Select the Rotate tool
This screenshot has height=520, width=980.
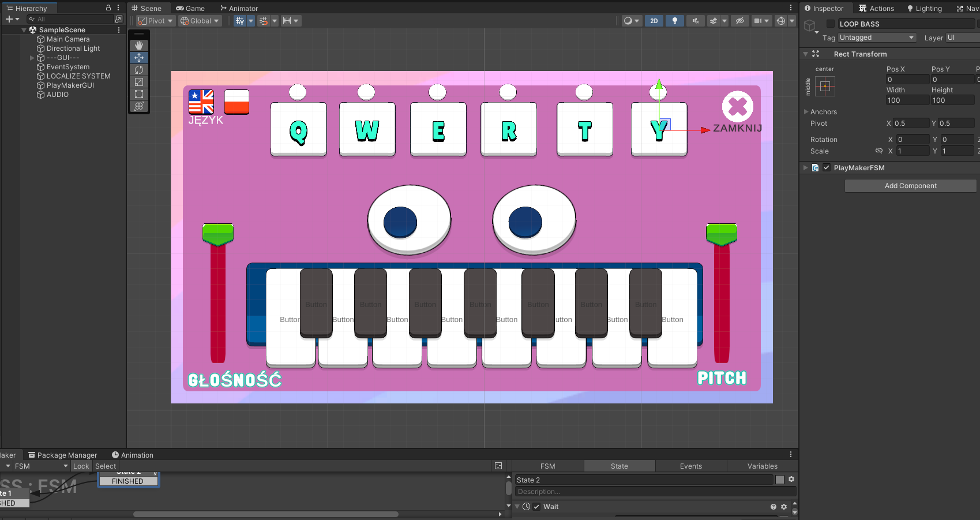tap(139, 70)
